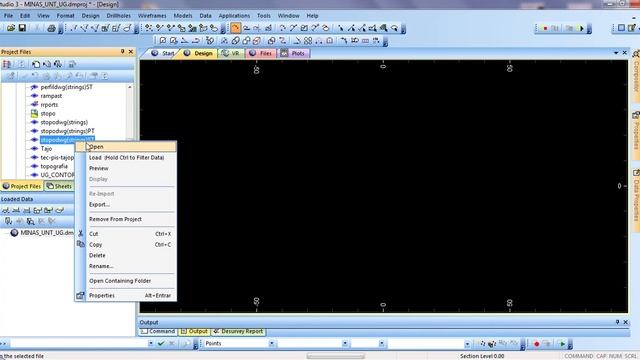Viewport: 640px width, 360px height.
Task: Open the window list dropdown arrow by tabs
Action: [616, 53]
